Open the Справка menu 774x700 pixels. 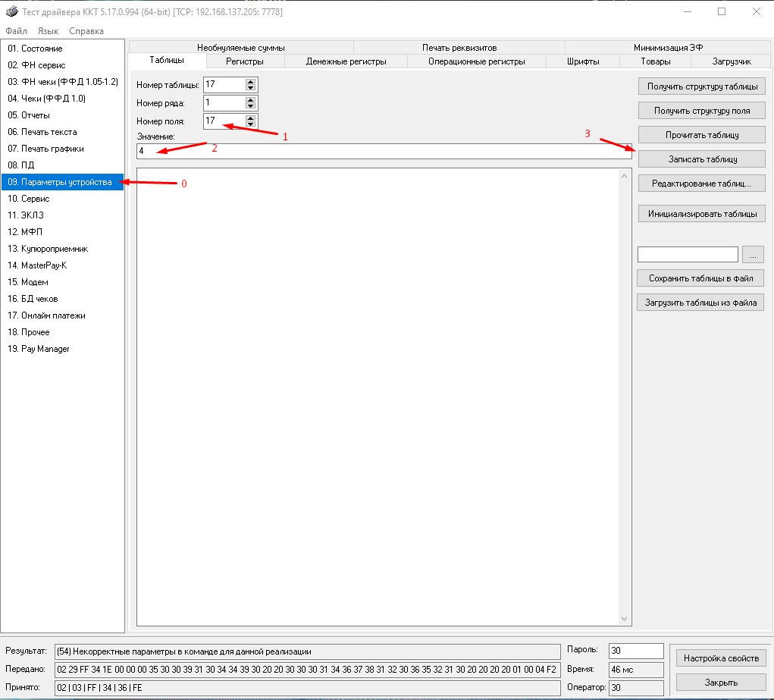pos(86,30)
